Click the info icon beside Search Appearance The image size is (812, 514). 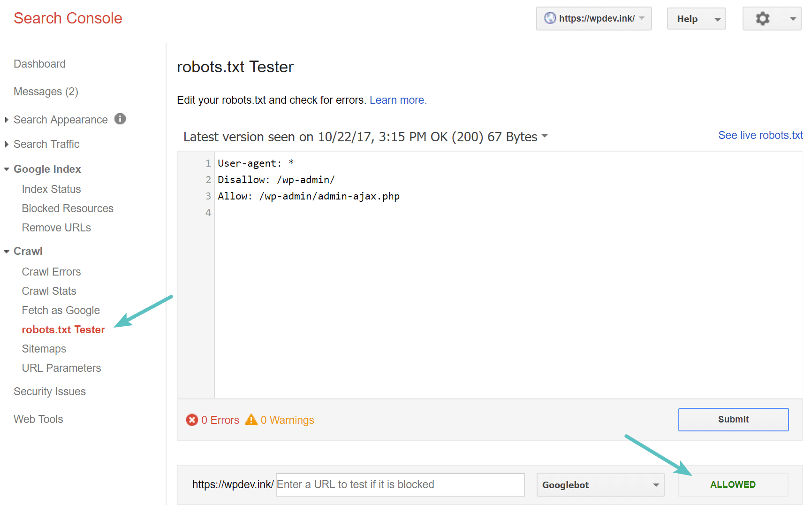coord(120,119)
